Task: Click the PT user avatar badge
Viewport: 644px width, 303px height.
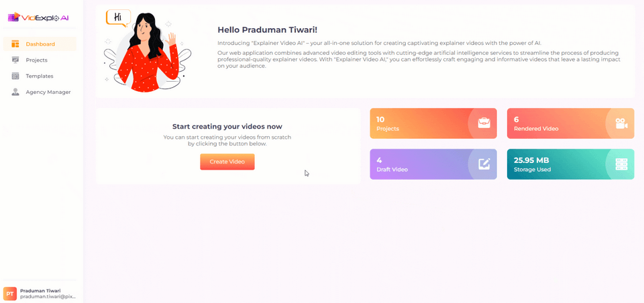Action: click(x=10, y=294)
